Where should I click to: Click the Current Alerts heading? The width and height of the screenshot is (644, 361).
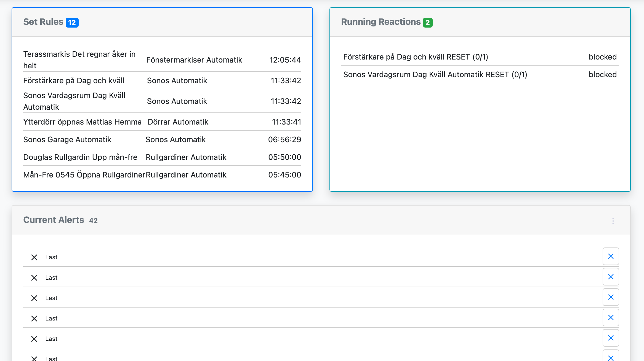[54, 220]
